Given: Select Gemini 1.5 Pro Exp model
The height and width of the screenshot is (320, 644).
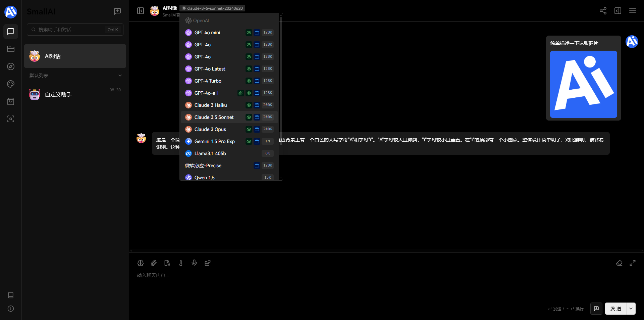Looking at the screenshot, I should (x=229, y=141).
